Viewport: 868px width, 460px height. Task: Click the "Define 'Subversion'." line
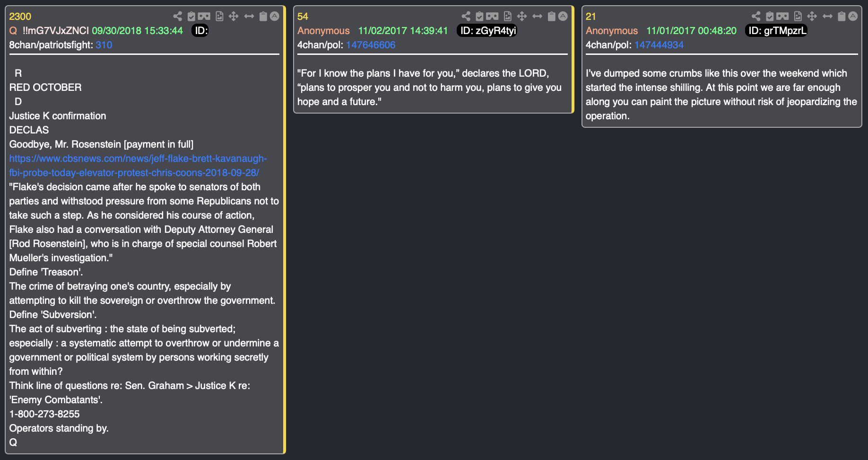pyautogui.click(x=53, y=315)
